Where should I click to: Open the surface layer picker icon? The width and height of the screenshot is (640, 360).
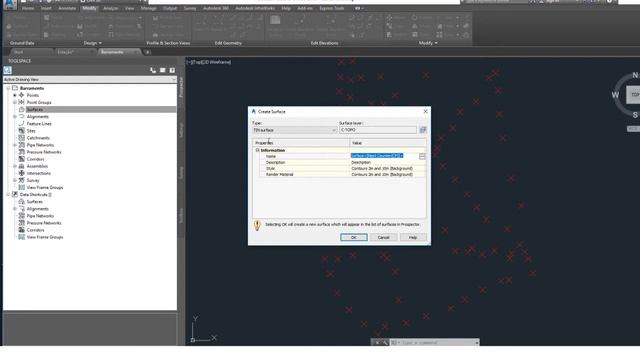[x=423, y=130]
